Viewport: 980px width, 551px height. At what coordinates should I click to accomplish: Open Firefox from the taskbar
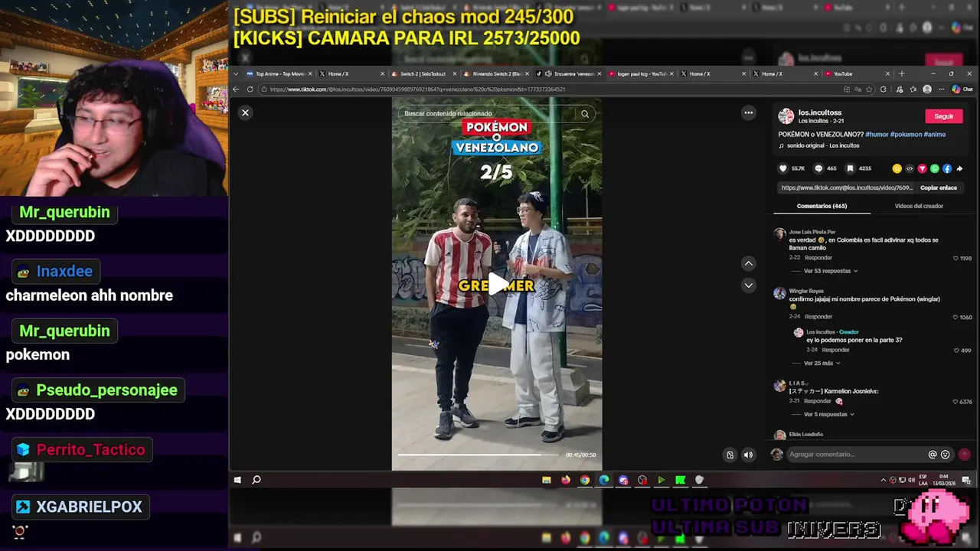click(x=566, y=480)
